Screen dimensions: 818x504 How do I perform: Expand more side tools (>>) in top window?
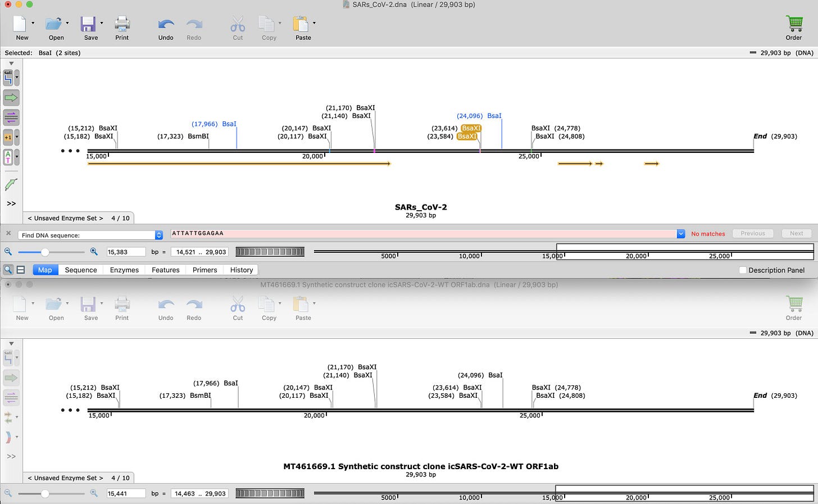[11, 203]
